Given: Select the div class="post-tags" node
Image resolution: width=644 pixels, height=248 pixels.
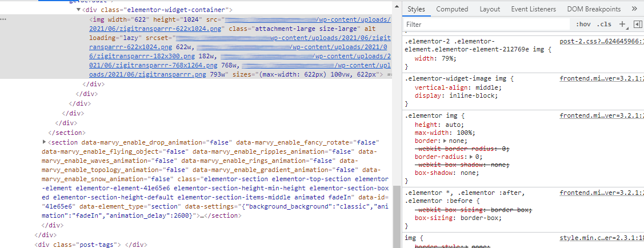Looking at the screenshot, I should (x=90, y=245).
